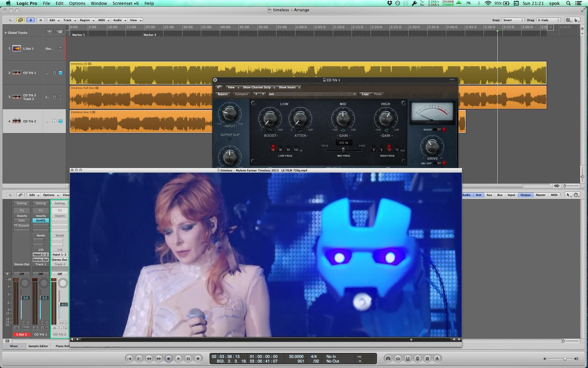The width and height of the screenshot is (588, 368).
Task: Open the File menu
Action: pyautogui.click(x=46, y=3)
